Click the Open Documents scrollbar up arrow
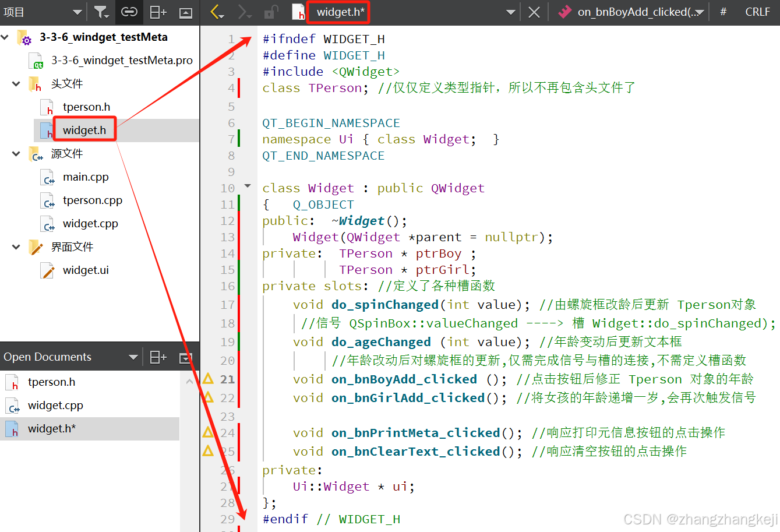This screenshot has width=780, height=532. point(189,382)
